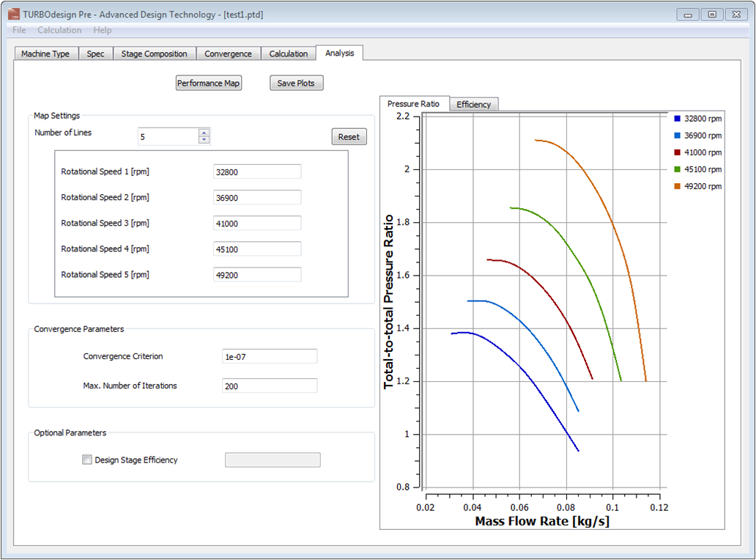Reset the rotational speed values
This screenshot has width=756, height=560.
(x=349, y=136)
